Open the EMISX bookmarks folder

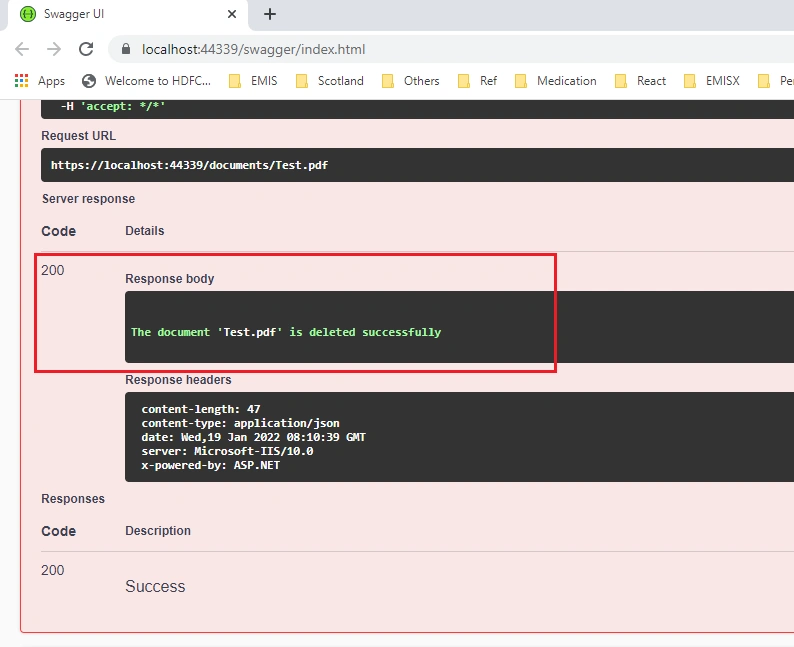click(711, 81)
